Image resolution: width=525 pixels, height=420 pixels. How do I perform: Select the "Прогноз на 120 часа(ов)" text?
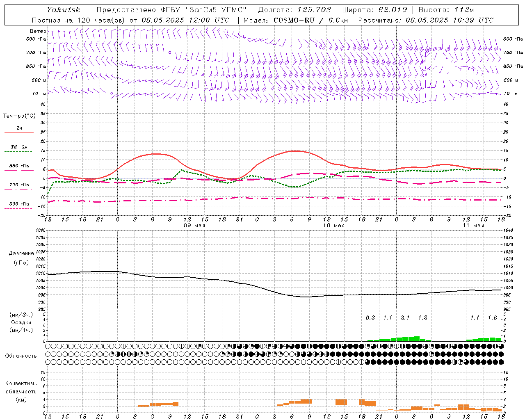79,20
